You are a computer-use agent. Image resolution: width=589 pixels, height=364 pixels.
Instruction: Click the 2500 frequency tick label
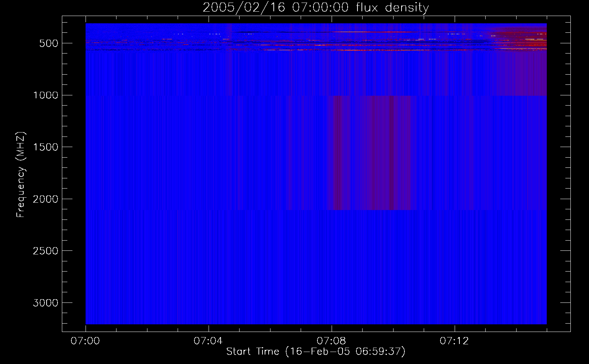tap(46, 251)
